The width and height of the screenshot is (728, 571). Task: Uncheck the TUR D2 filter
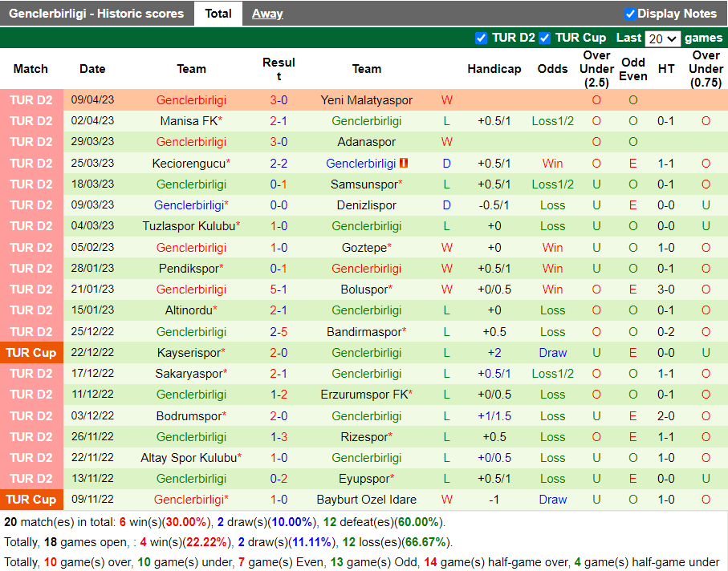(x=482, y=38)
